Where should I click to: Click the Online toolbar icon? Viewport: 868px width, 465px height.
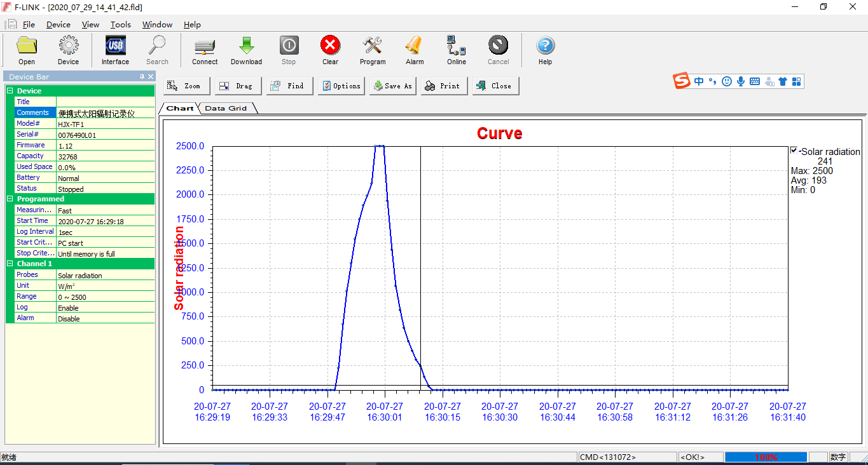tap(456, 46)
